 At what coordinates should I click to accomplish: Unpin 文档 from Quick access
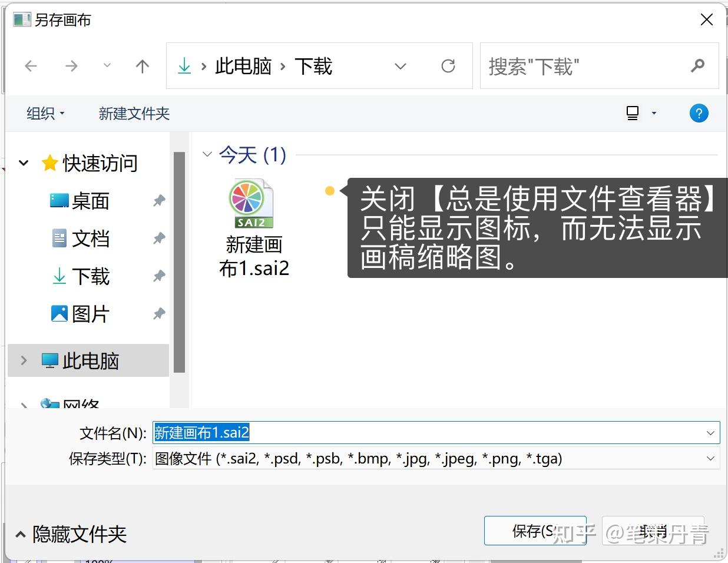coord(158,239)
